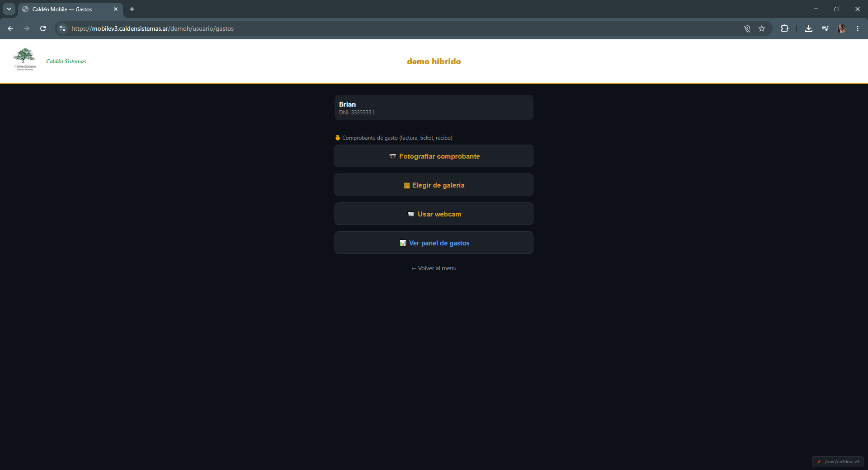Open Chrome three-dot menu
Image resolution: width=868 pixels, height=470 pixels.
858,28
